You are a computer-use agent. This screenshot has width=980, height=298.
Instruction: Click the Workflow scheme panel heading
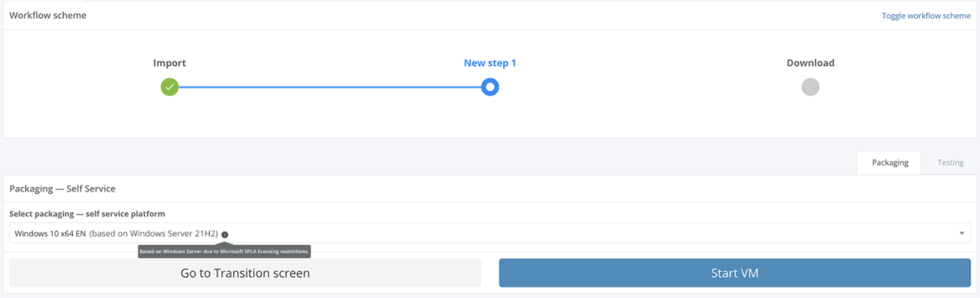(x=48, y=15)
